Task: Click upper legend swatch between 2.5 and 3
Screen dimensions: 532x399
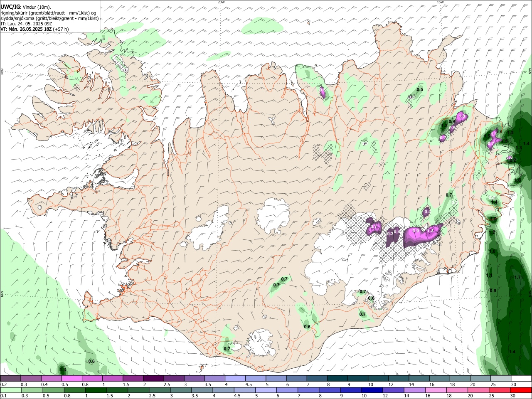Action: [x=174, y=379]
